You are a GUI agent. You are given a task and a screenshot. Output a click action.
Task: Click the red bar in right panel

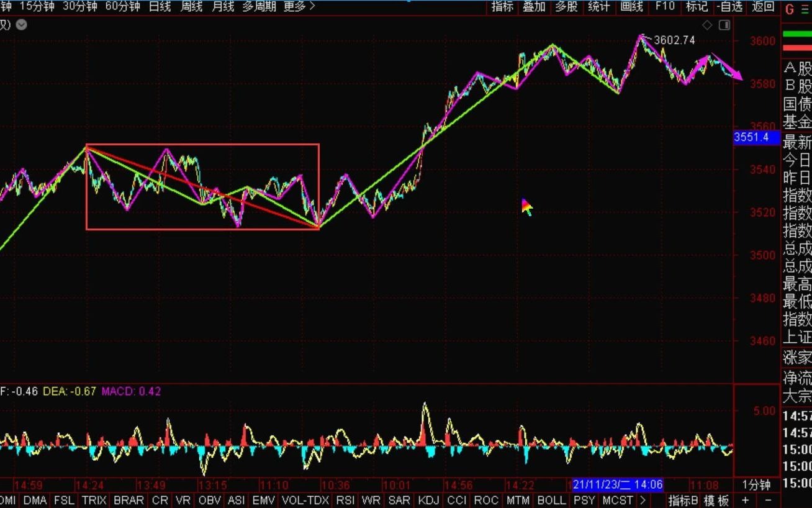coord(797,48)
